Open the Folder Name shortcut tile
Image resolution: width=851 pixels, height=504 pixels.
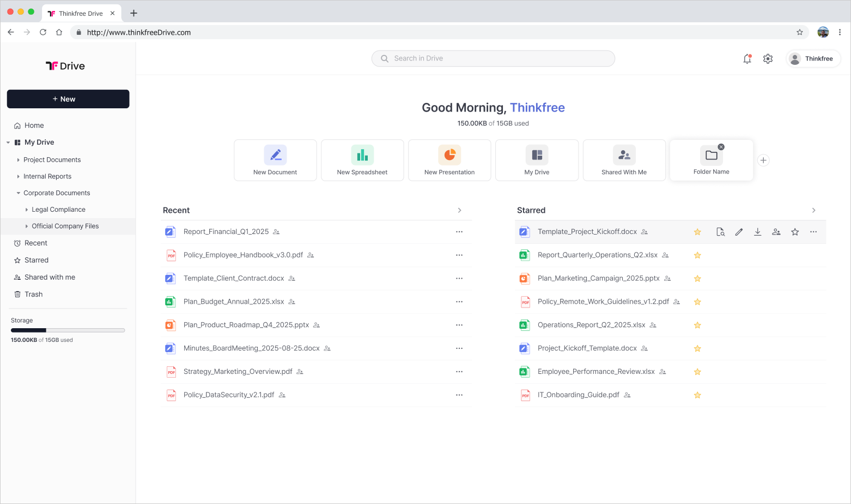712,160
